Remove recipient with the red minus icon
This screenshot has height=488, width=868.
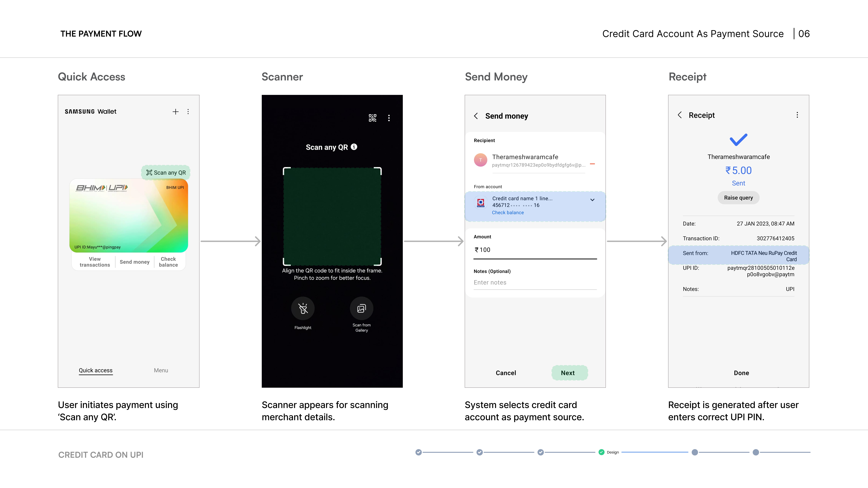592,164
